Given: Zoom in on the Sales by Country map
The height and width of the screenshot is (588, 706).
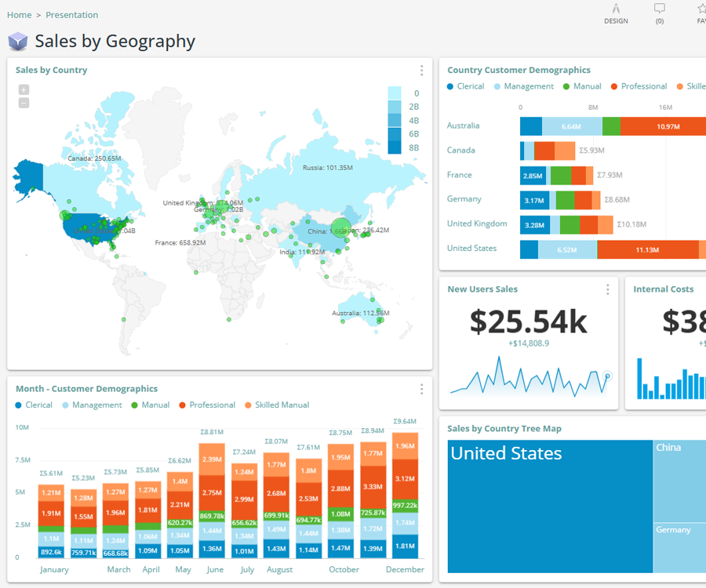Looking at the screenshot, I should pyautogui.click(x=24, y=89).
